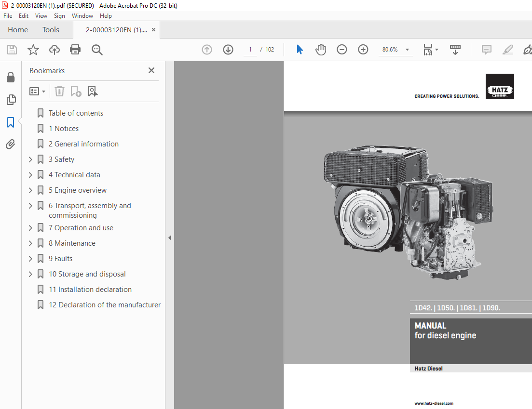Delete selected bookmark trash icon
The height and width of the screenshot is (409, 532).
point(59,91)
